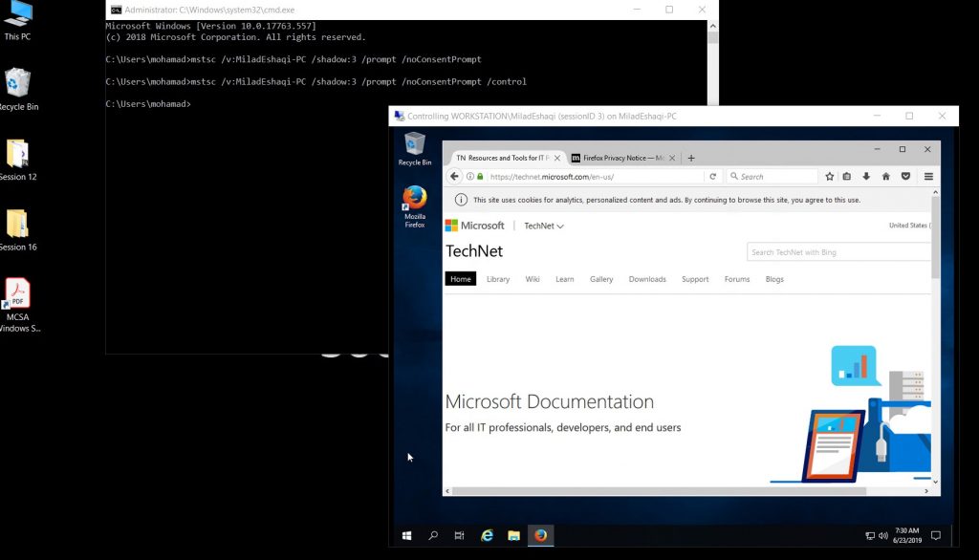Click the cmd prompt line C:\Users\mohamad>
The height and width of the screenshot is (560, 979).
click(x=148, y=103)
